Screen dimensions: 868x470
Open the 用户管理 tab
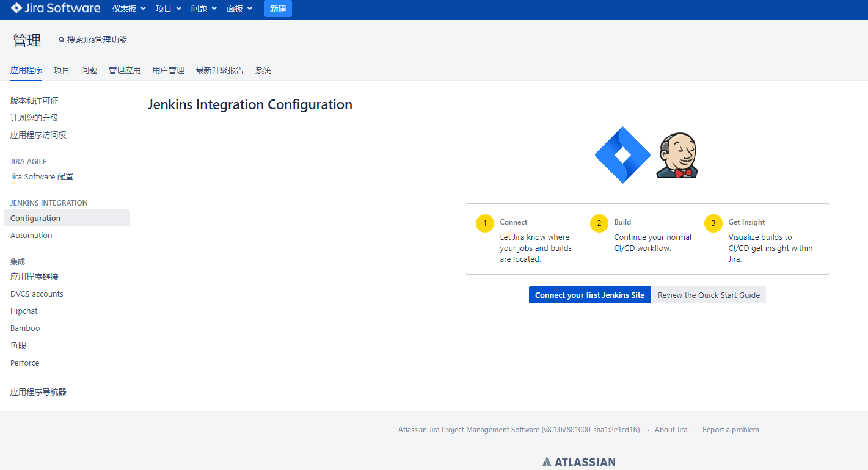click(168, 70)
